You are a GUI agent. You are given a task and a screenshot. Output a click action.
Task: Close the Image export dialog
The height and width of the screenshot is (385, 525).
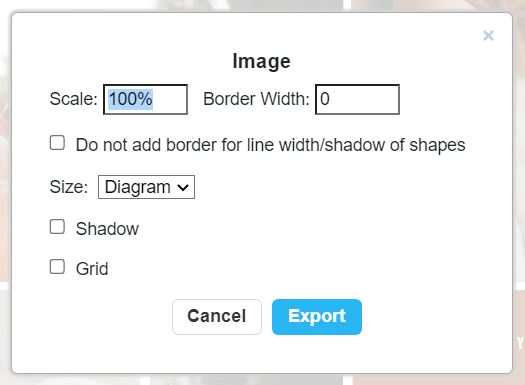[488, 35]
